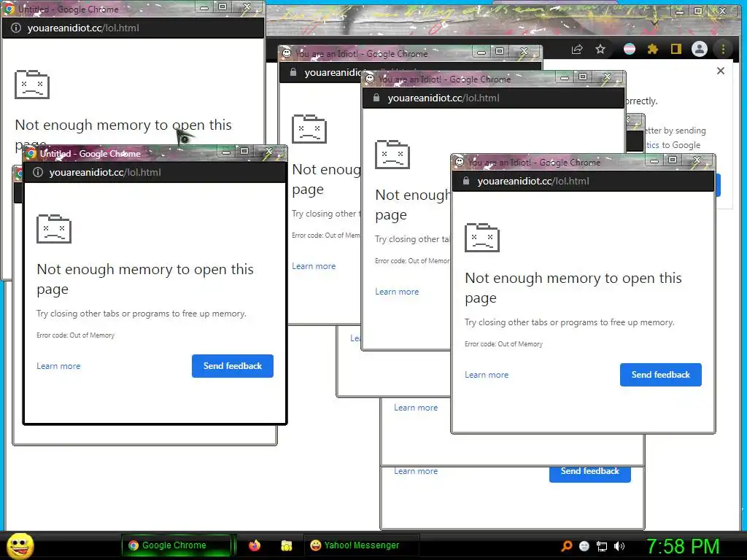
Task: Click the white smiley face tray icon
Action: [x=584, y=546]
